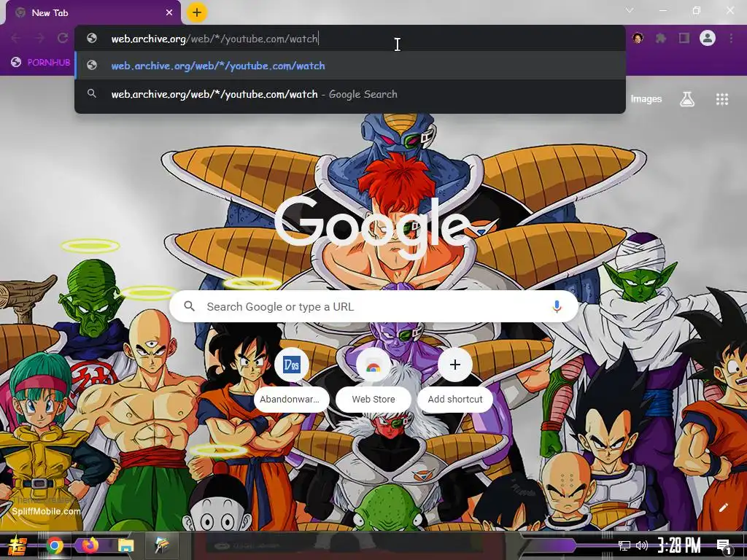Image resolution: width=747 pixels, height=560 pixels.
Task: Open the Abandonware shortcut icon
Action: tap(292, 365)
